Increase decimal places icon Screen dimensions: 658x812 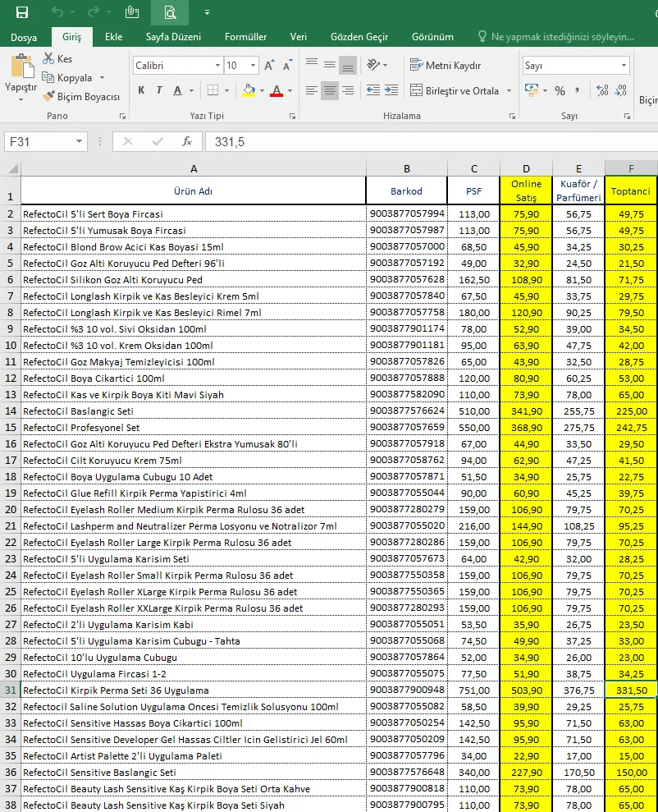pos(602,90)
